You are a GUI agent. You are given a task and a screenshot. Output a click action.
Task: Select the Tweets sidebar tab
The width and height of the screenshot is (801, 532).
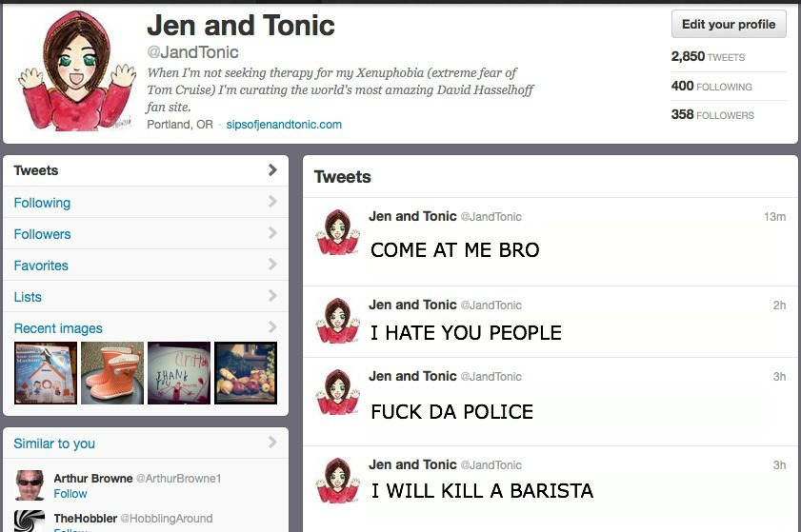[x=146, y=170]
